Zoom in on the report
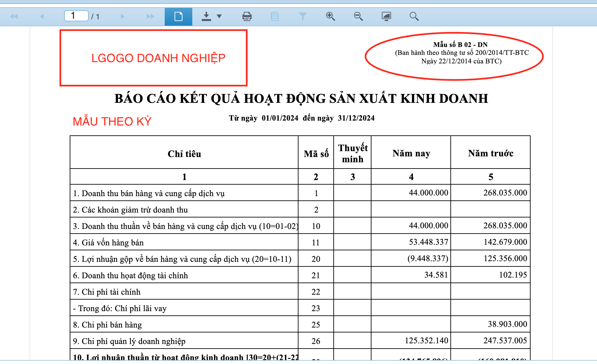 330,16
